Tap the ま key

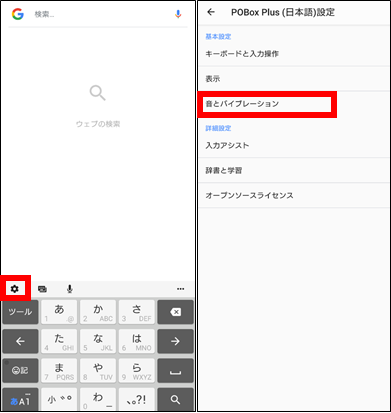59,371
